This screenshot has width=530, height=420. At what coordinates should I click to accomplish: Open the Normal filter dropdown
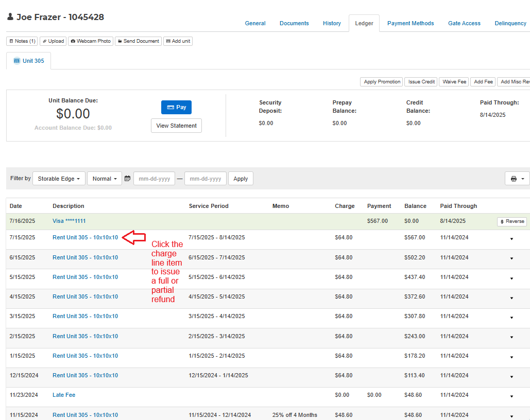(104, 179)
